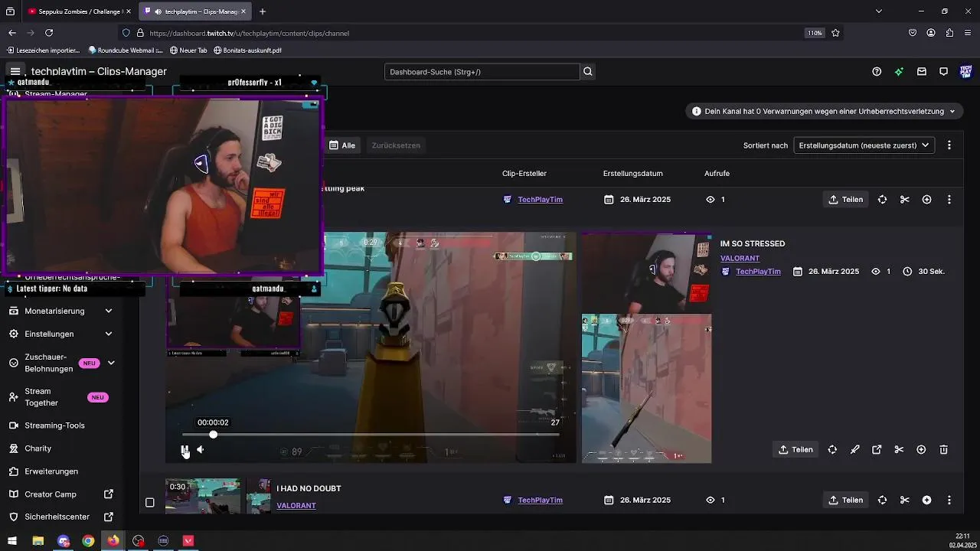The width and height of the screenshot is (980, 551).
Task: Open Google Chrome from the taskbar
Action: pos(88,541)
